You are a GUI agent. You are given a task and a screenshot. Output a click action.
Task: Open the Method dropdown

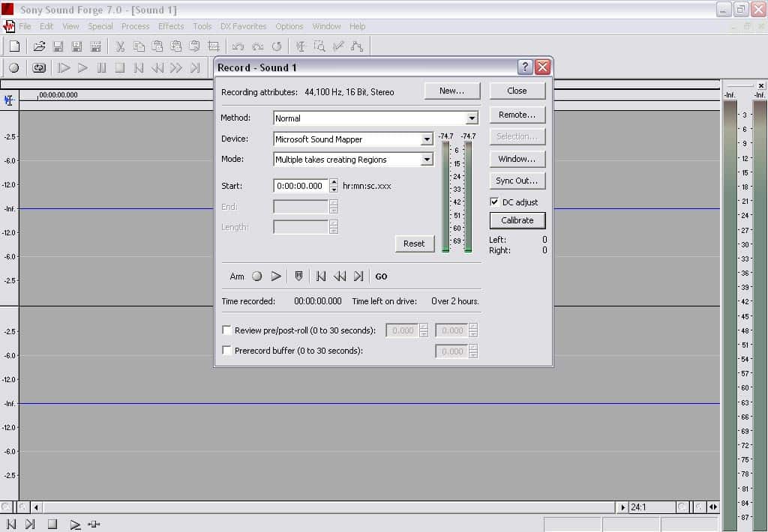(472, 118)
